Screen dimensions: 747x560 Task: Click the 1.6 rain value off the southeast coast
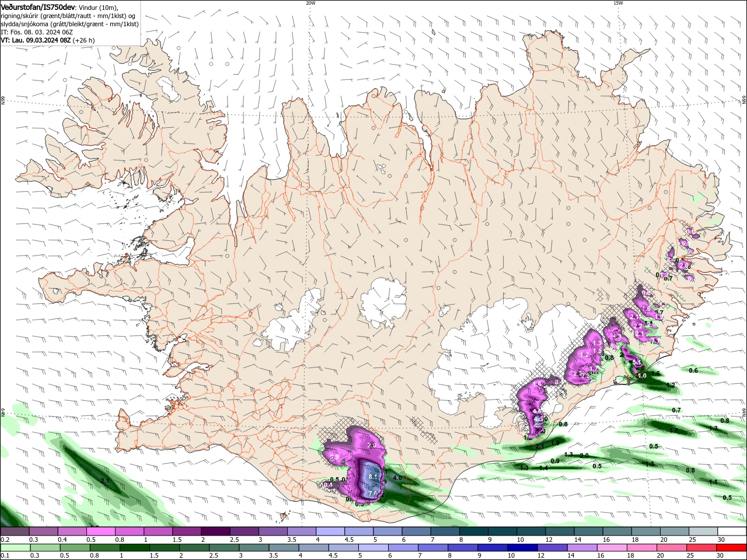point(655,373)
